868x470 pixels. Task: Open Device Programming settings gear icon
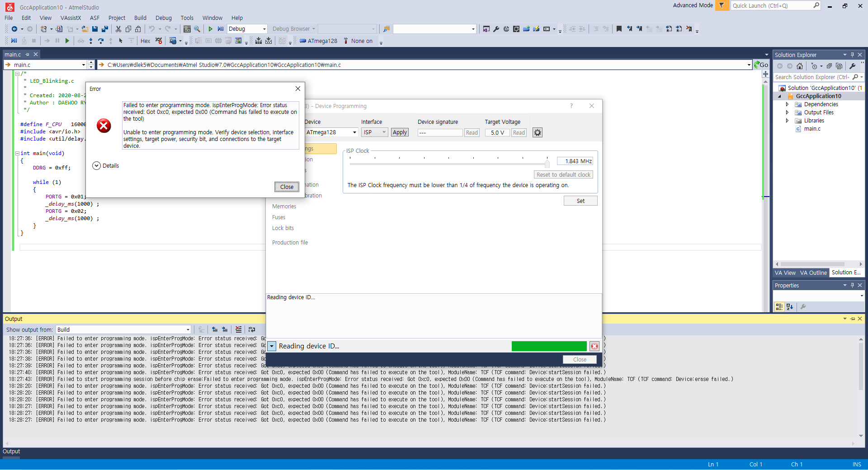(x=537, y=132)
